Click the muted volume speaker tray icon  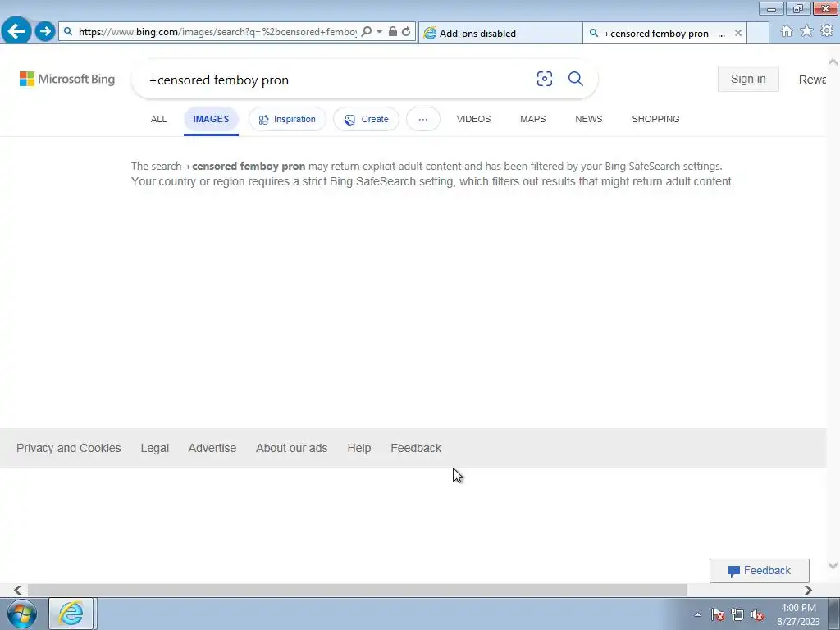(757, 614)
